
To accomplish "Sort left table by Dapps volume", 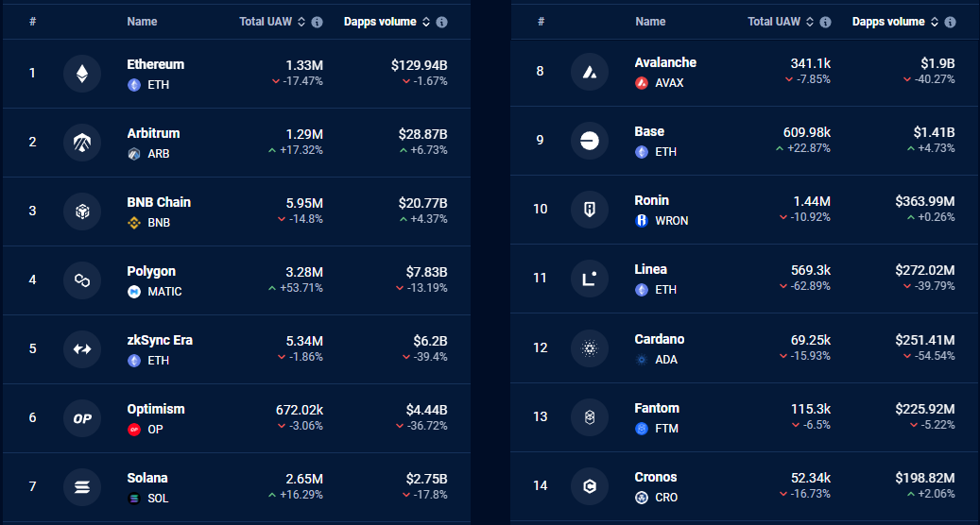I will point(426,22).
